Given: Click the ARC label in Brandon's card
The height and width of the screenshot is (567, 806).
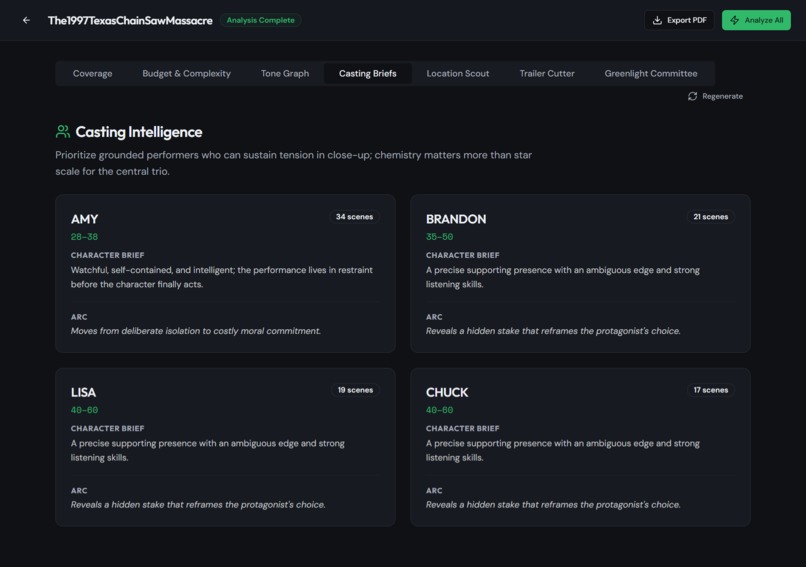Looking at the screenshot, I should click(434, 317).
